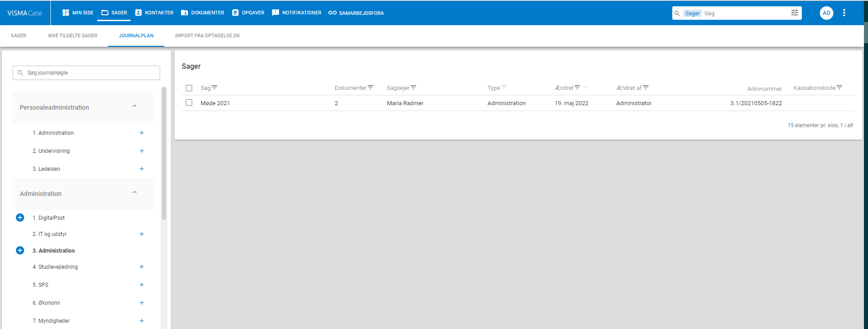Click the journal tree scrollbar
The image size is (868, 329).
tap(164, 153)
